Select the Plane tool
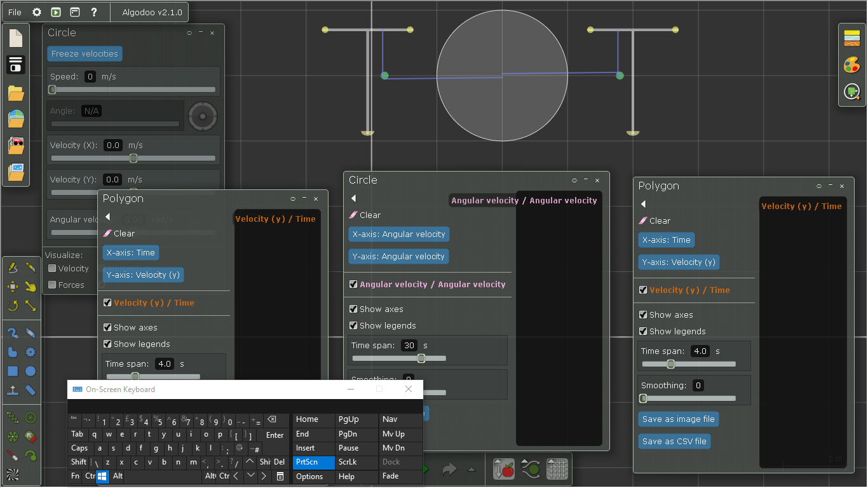This screenshot has height=488, width=868. (13, 390)
